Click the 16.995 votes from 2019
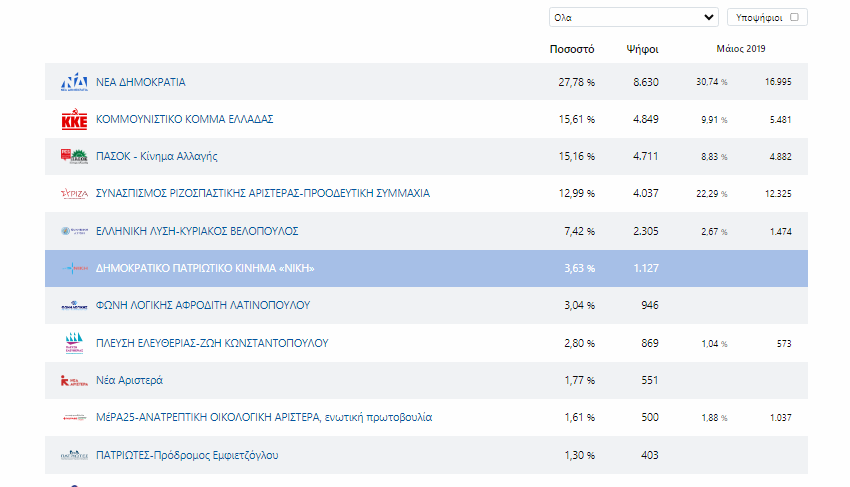This screenshot has height=487, width=850. click(x=778, y=82)
